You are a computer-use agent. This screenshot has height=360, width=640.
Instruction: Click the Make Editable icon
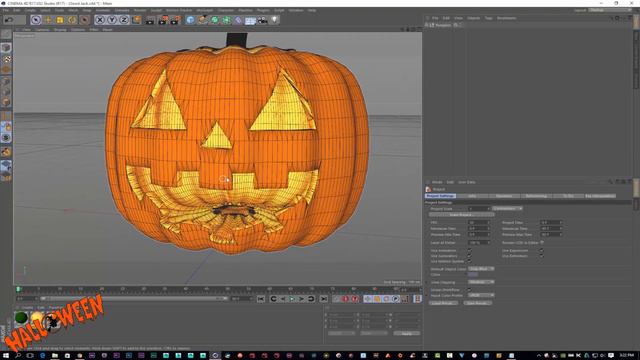point(6,33)
